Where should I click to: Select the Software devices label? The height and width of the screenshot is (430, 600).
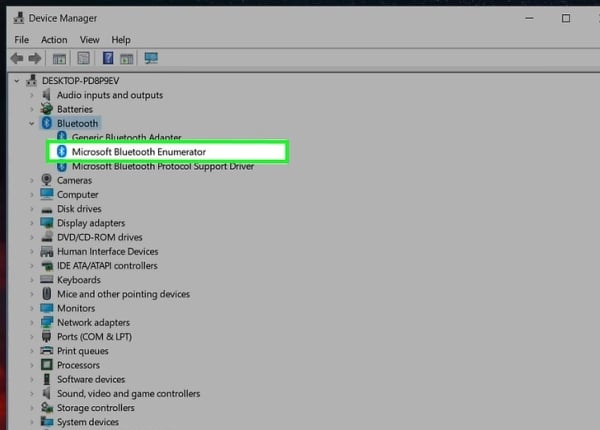91,379
